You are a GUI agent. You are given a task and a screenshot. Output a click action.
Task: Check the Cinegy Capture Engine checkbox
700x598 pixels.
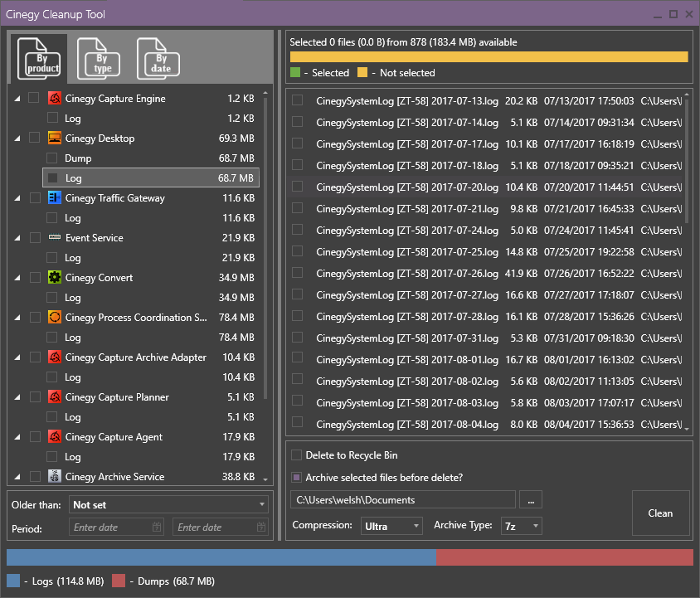34,98
